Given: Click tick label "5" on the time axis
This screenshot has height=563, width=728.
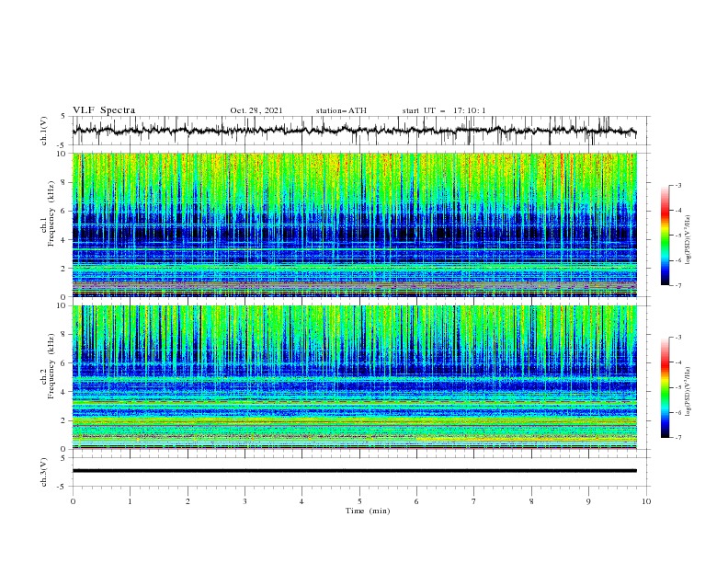Looking at the screenshot, I should coord(359,501).
